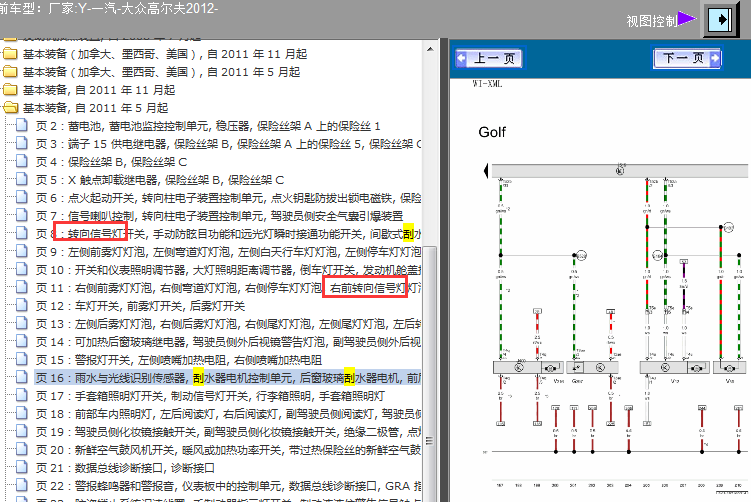The width and height of the screenshot is (751, 502).
Task: Open 页 15 警报灯开关 page
Action: coord(179,360)
